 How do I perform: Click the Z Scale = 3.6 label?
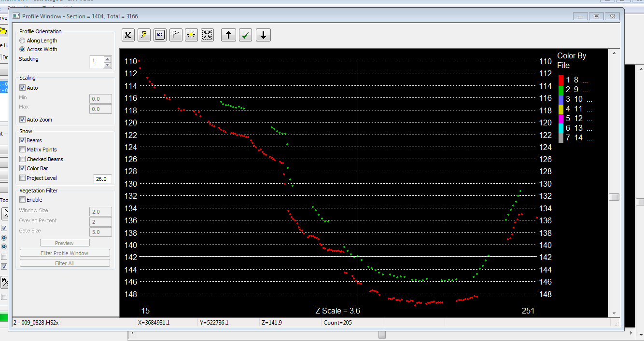point(338,311)
